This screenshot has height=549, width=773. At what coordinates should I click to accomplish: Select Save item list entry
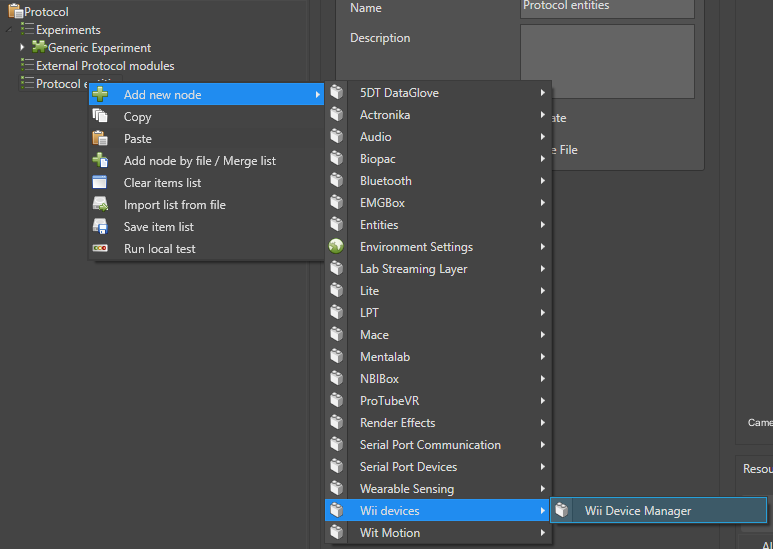click(x=206, y=226)
